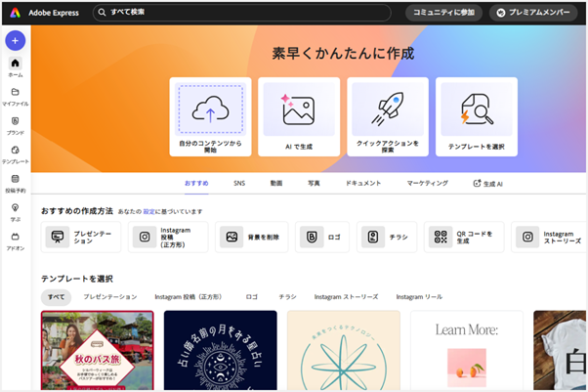Open テンプレート sidebar icon
Viewport: 588px width, 392px height.
[15, 150]
